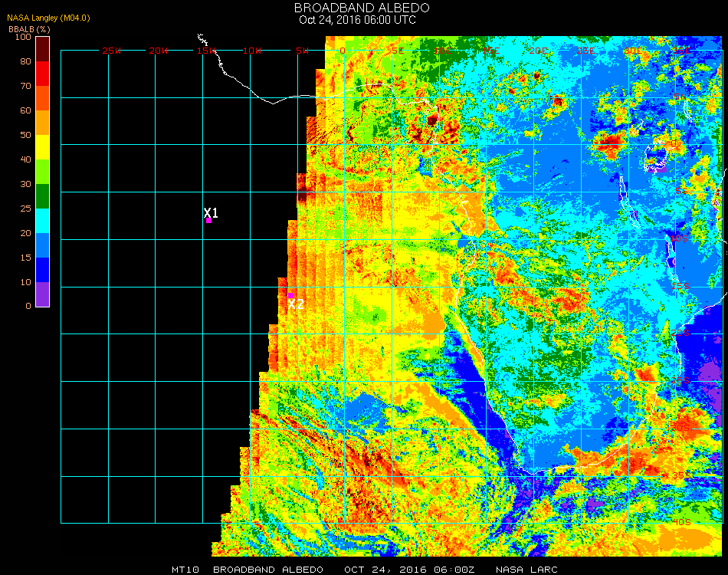This screenshot has height=575, width=728.
Task: Click the BROADBAND ALBEDO title text
Action: pos(357,8)
